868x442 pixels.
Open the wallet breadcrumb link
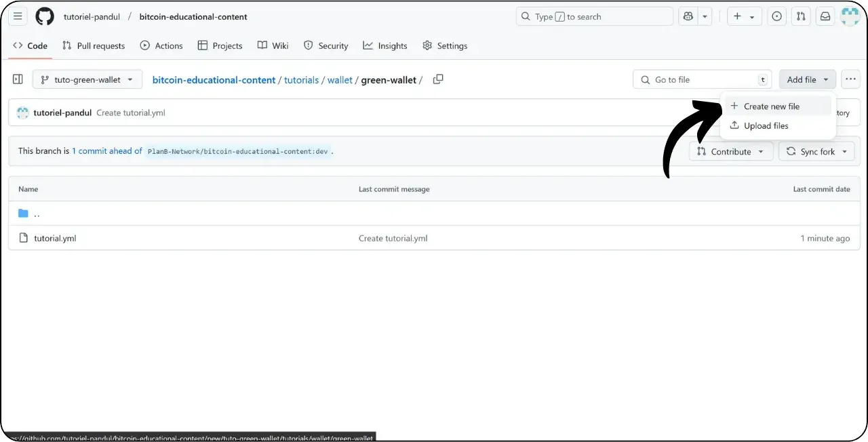[340, 79]
